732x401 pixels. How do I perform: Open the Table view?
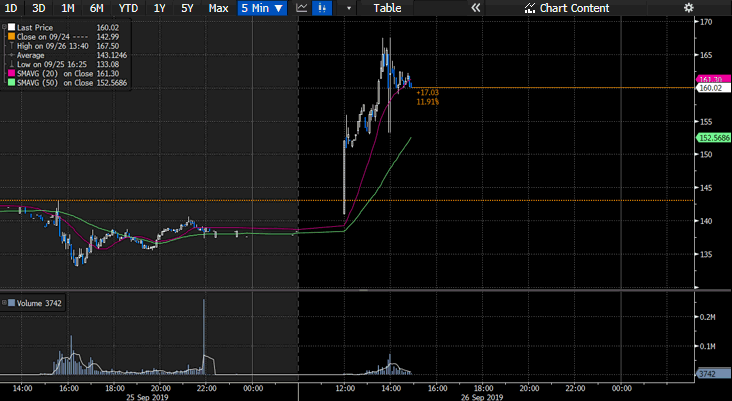point(387,8)
